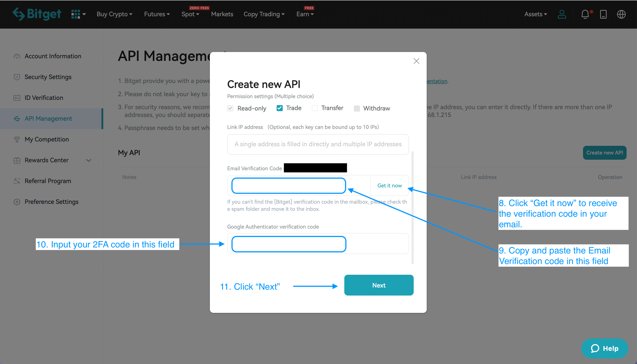The image size is (637, 364).
Task: Open Referral Program in sidebar
Action: point(48,181)
